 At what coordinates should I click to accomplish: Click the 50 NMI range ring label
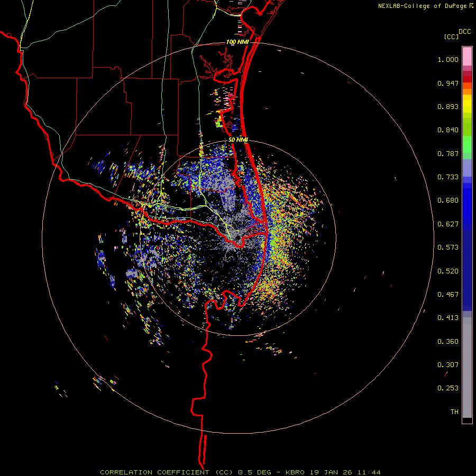click(239, 140)
